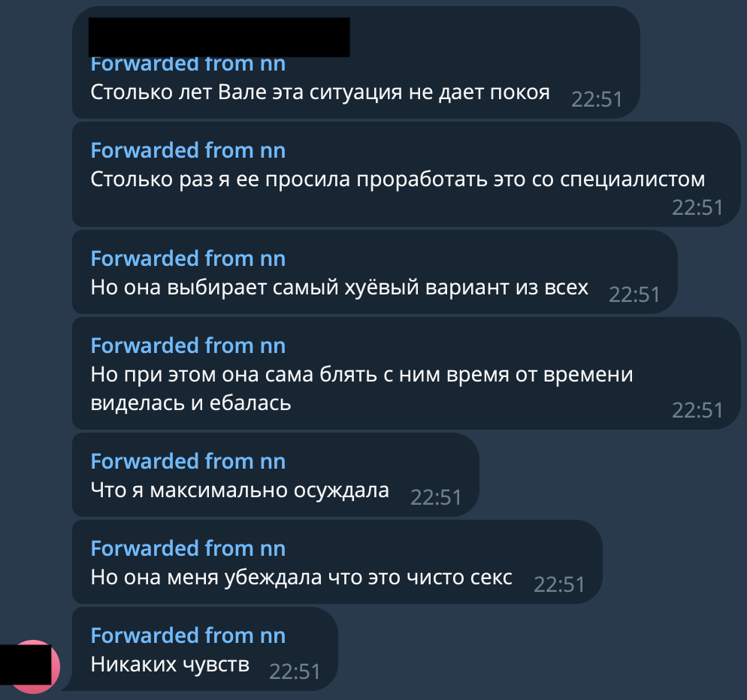Click the pink sender avatar at bottom left
747x700 pixels.
pos(32,667)
